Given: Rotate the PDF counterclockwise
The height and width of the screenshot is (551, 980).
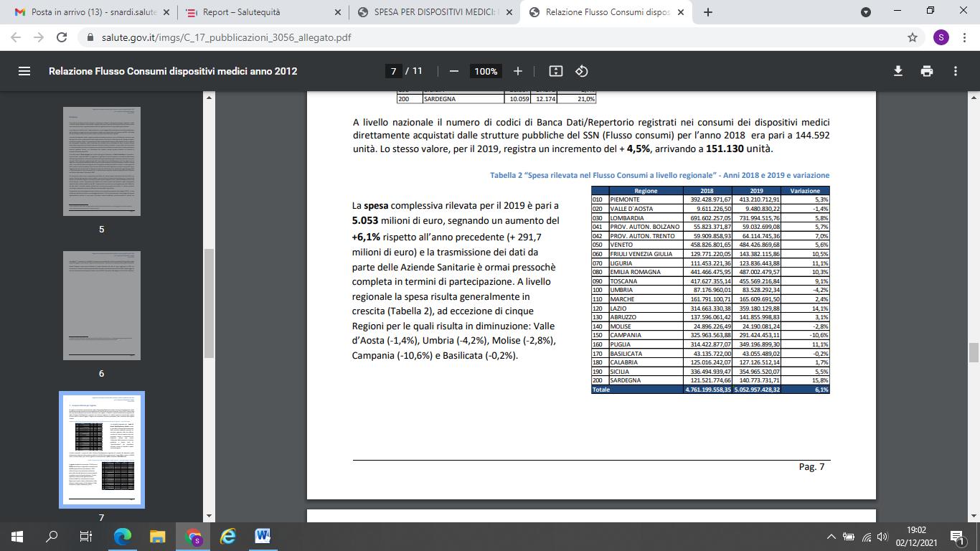Looking at the screenshot, I should tap(582, 71).
